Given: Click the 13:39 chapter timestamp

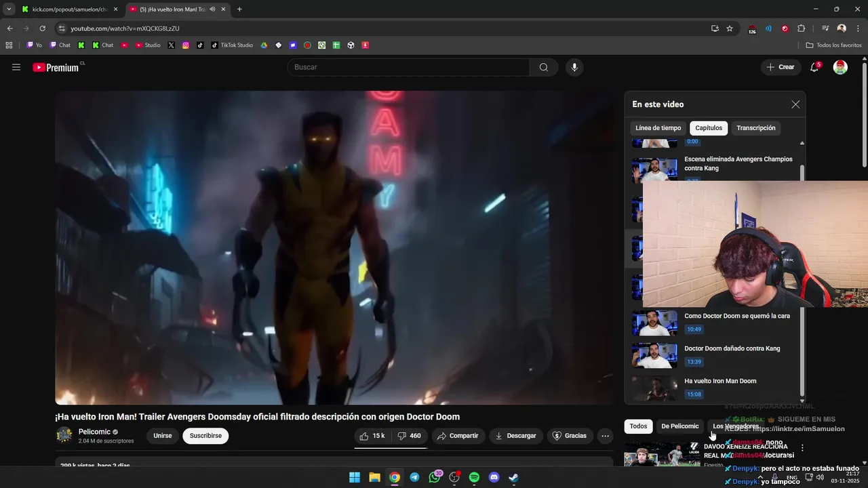Looking at the screenshot, I should click(694, 362).
